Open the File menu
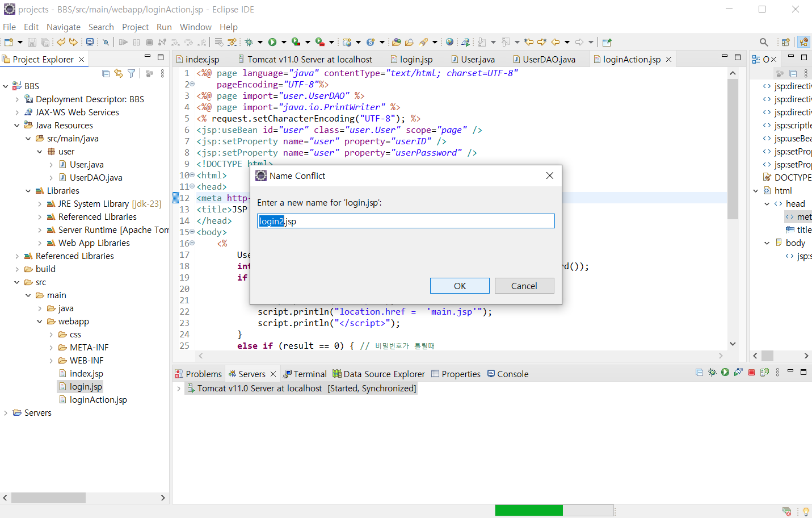 coord(9,27)
